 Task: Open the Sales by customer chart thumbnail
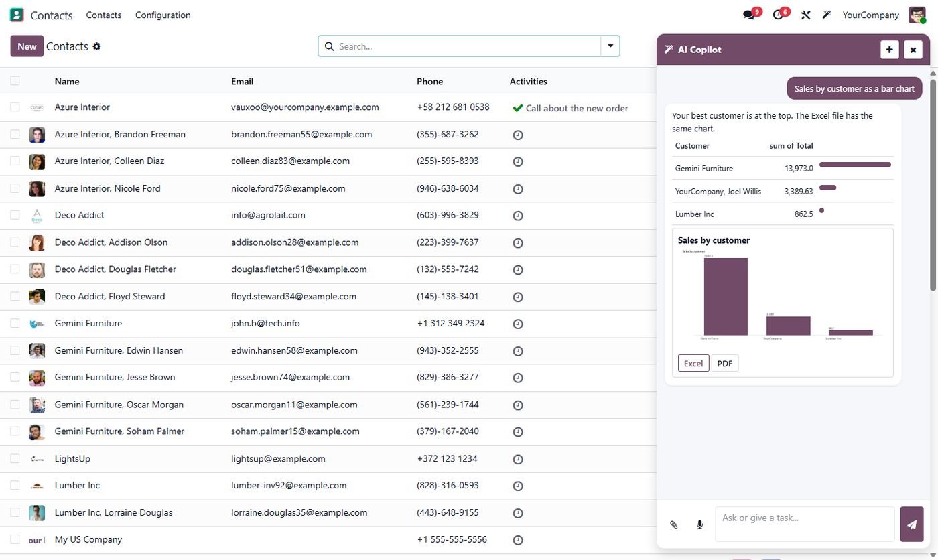point(783,294)
